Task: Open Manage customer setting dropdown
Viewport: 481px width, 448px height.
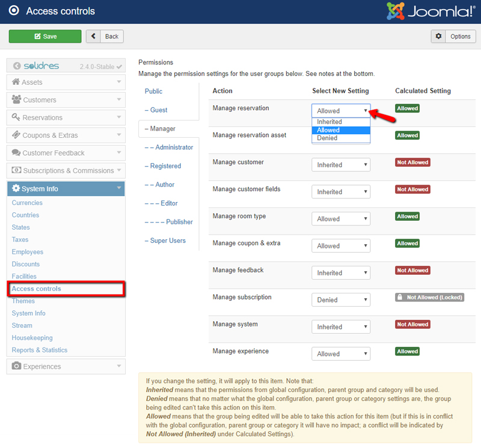Action: 341,165
